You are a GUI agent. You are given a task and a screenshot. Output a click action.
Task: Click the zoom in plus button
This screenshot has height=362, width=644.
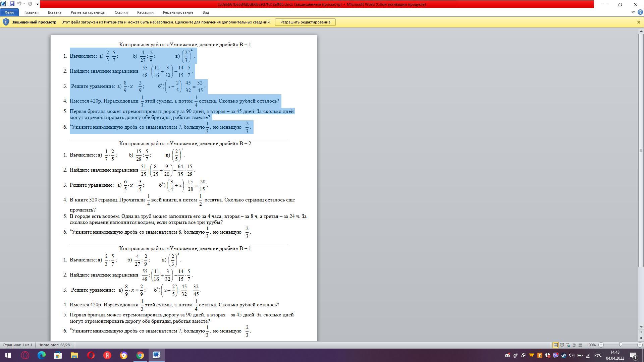(640, 345)
